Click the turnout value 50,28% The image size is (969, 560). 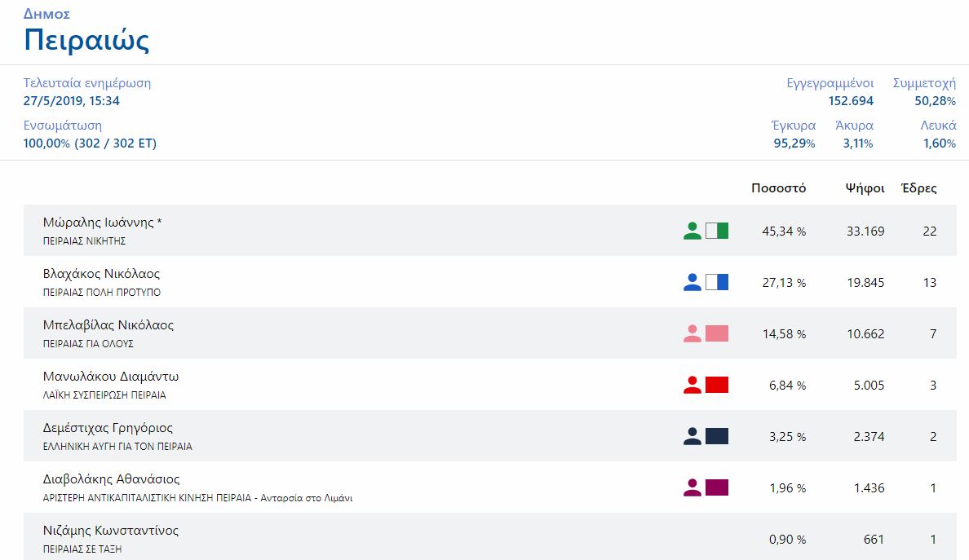(x=935, y=100)
